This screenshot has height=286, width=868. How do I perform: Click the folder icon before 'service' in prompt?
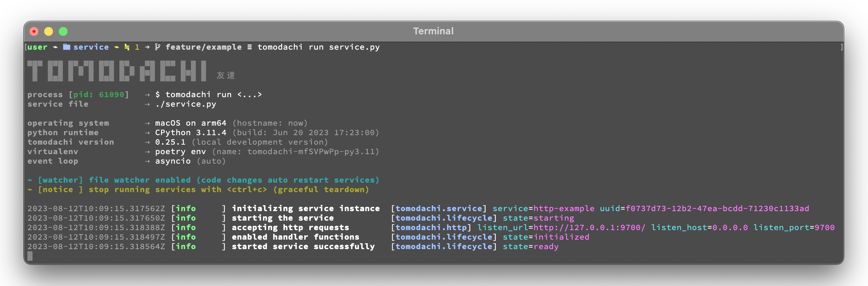point(66,47)
